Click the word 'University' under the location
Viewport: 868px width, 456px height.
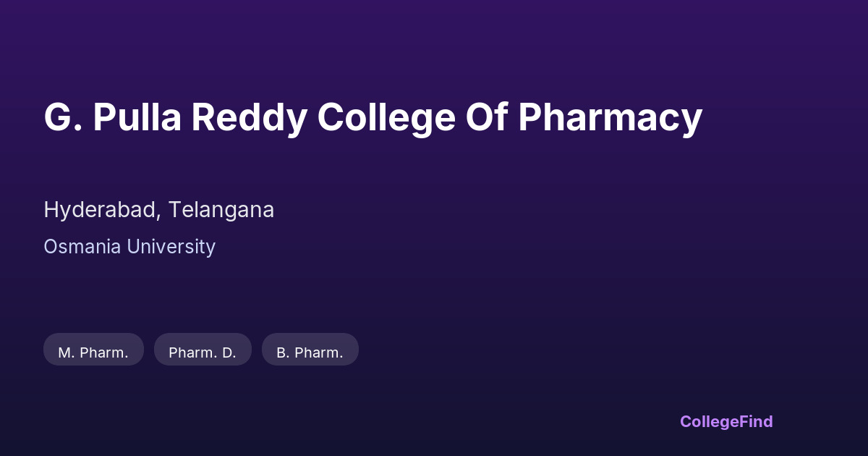[x=171, y=247]
